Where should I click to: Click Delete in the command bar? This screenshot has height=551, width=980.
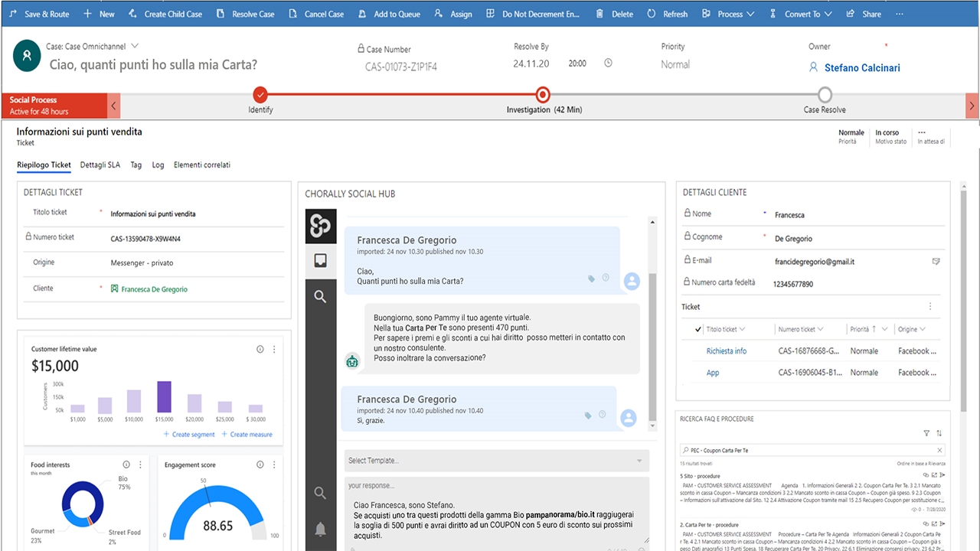click(614, 14)
